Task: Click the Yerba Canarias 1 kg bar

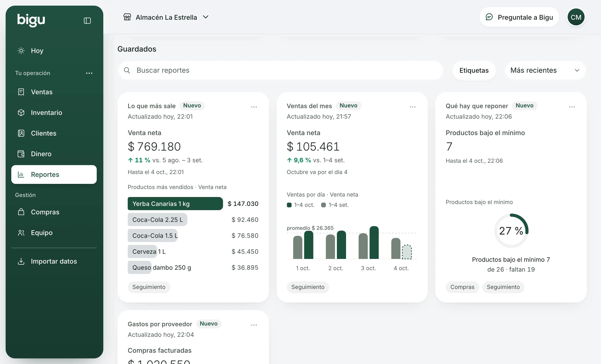Action: (175, 204)
